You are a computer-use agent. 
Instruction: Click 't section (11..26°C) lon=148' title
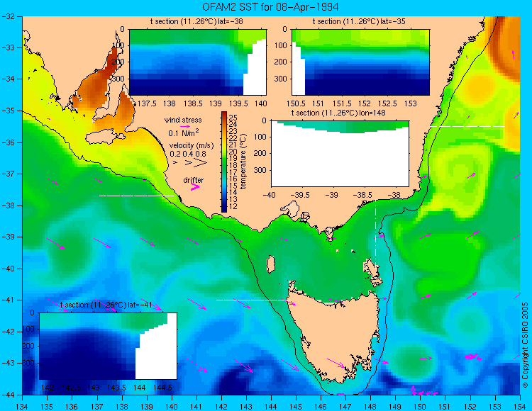pos(338,113)
